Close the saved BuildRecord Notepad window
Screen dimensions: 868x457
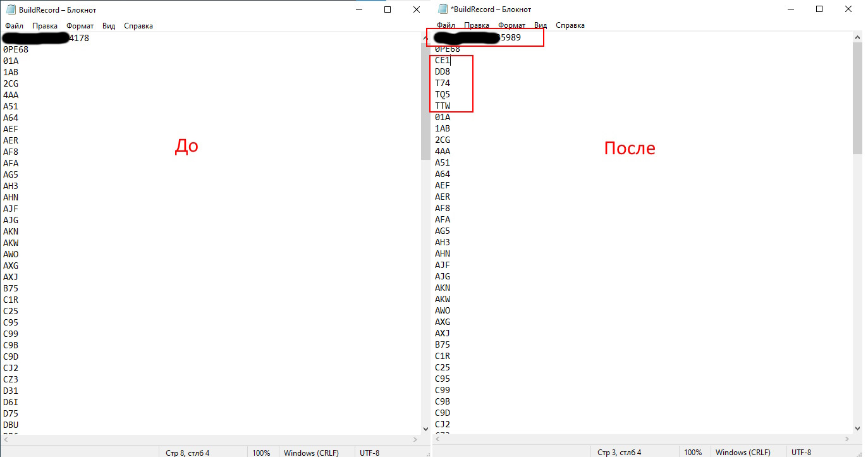coord(416,9)
